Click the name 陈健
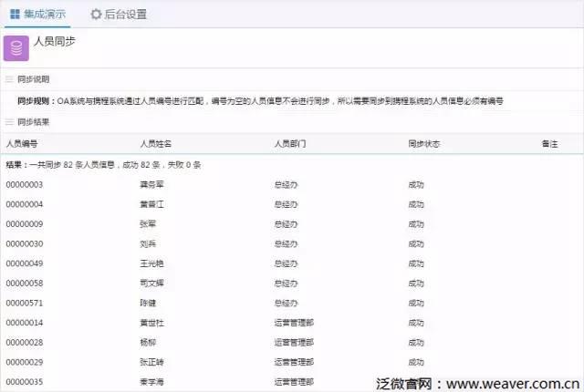Viewport: 584px width, 392px height. tap(148, 303)
